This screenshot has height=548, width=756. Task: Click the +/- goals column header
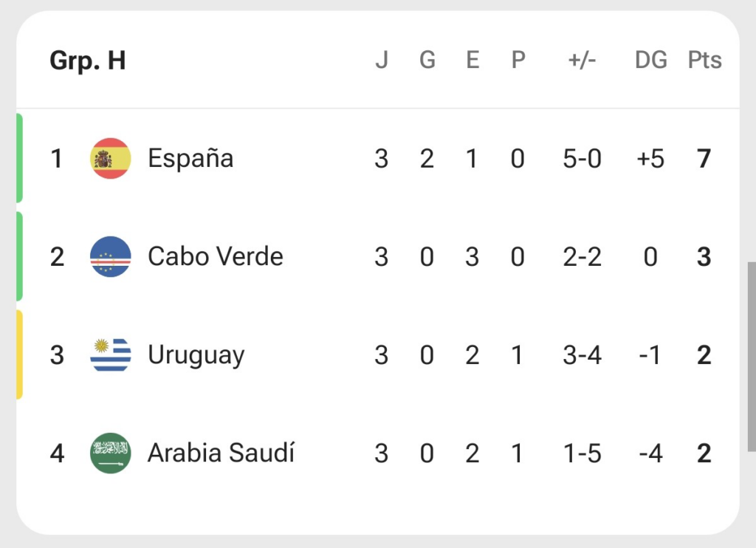(x=582, y=61)
